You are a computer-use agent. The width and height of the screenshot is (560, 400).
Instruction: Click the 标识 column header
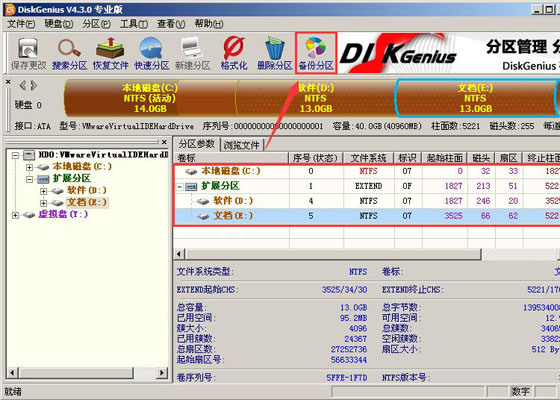tap(408, 158)
